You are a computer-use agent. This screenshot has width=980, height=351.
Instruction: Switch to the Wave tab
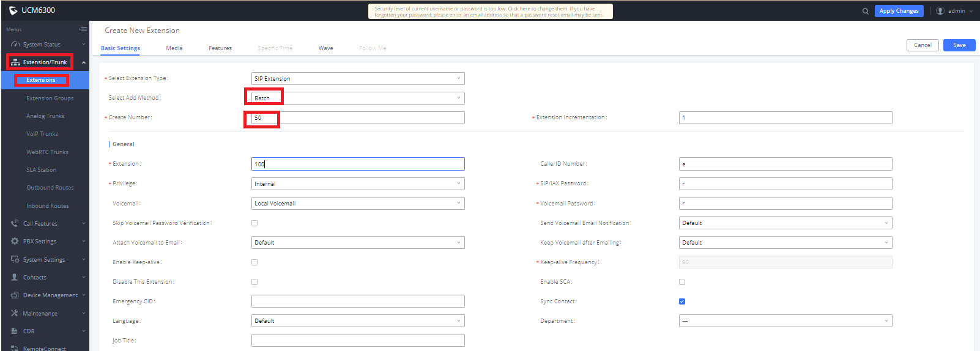(326, 48)
